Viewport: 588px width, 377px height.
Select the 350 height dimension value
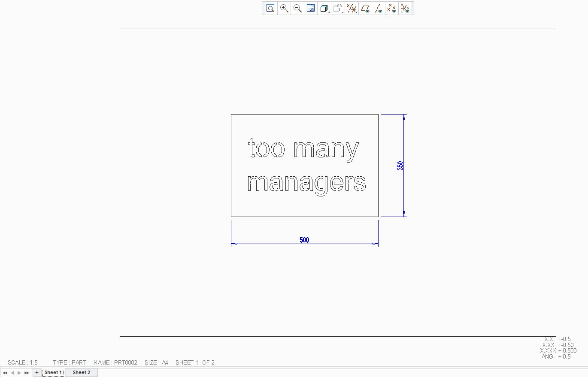pyautogui.click(x=400, y=166)
